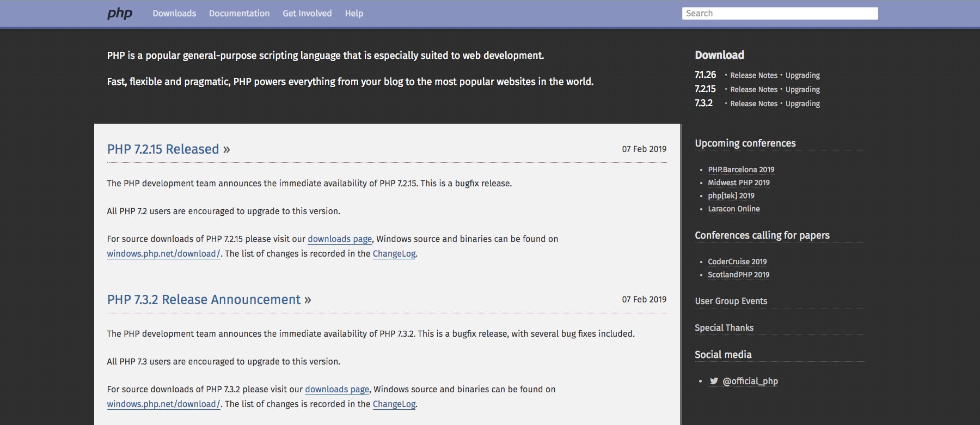Image resolution: width=980 pixels, height=425 pixels.
Task: Download PHP version 7.1.26
Action: 705,75
